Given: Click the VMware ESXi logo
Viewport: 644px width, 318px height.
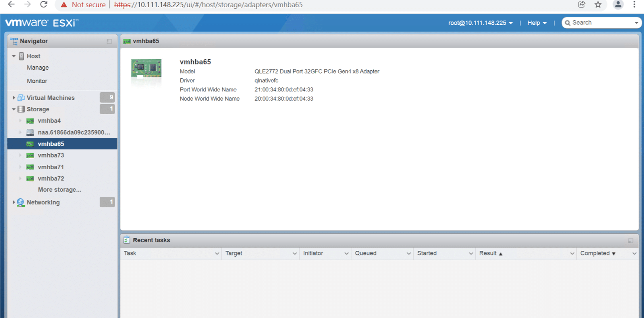Looking at the screenshot, I should pyautogui.click(x=42, y=23).
